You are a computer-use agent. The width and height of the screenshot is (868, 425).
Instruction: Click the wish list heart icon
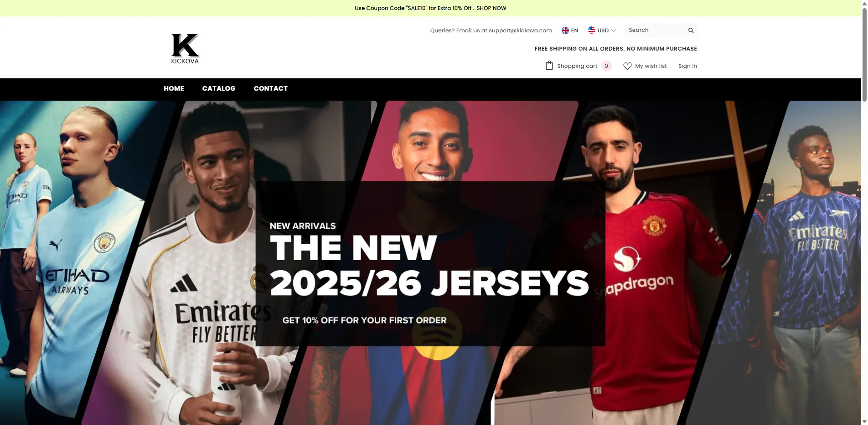pos(627,66)
